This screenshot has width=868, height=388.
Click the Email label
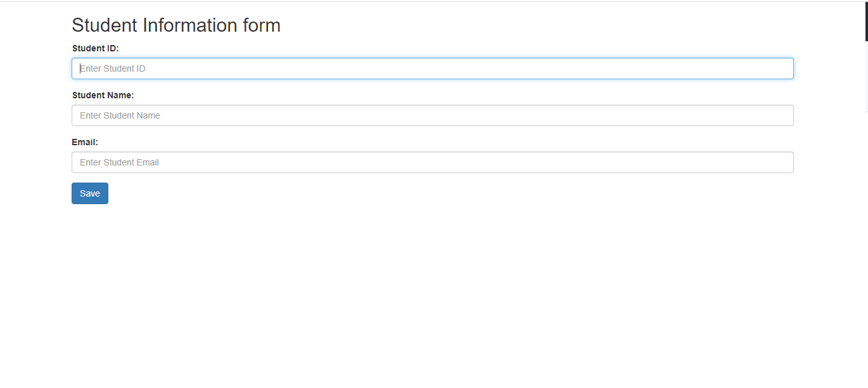pos(84,141)
